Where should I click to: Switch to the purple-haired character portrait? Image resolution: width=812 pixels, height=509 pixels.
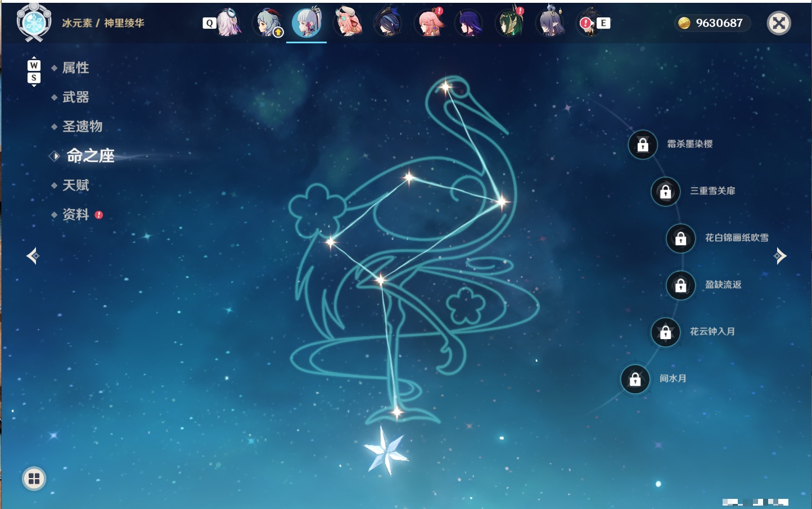click(469, 22)
